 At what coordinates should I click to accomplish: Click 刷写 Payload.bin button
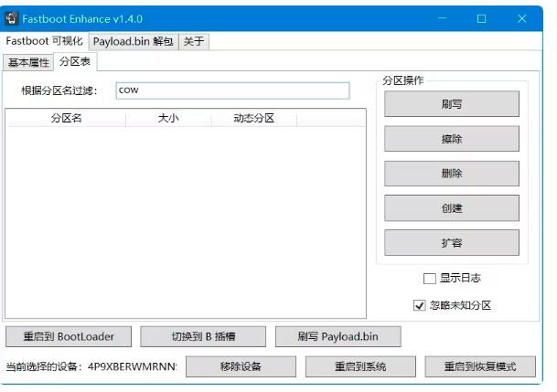pyautogui.click(x=338, y=336)
